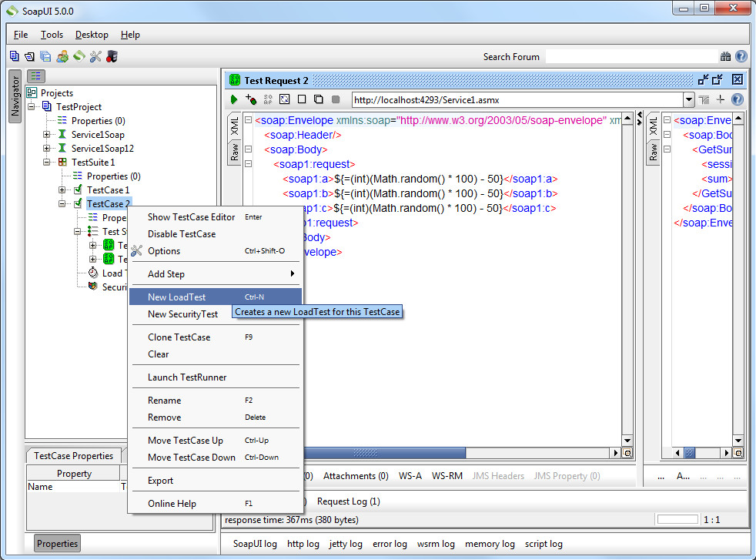The width and height of the screenshot is (756, 560).
Task: Collapse the soap:Envelope fold in response XML
Action: point(667,119)
